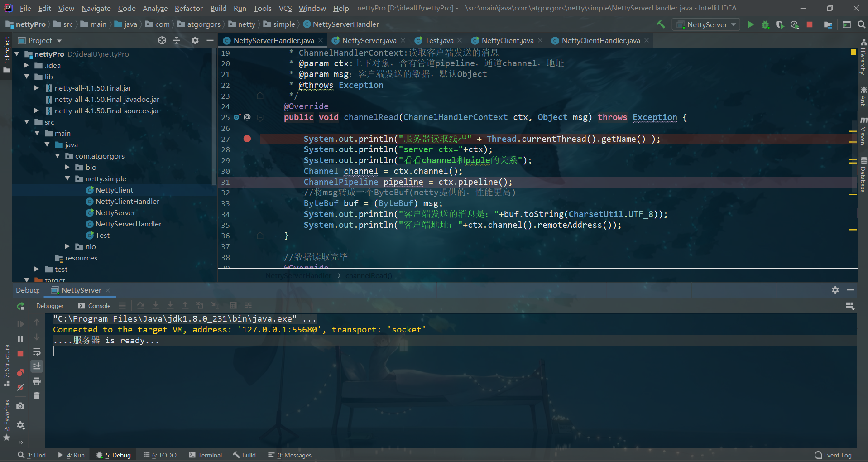Expand the test folder
Viewport: 868px width, 462px height.
pyautogui.click(x=37, y=269)
